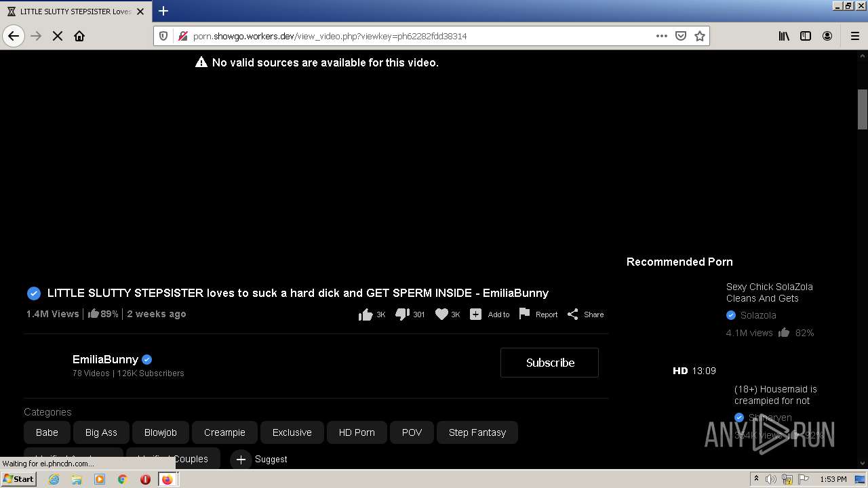This screenshot has width=868, height=488.
Task: Open recommended video by SolaZola title
Action: [x=770, y=292]
